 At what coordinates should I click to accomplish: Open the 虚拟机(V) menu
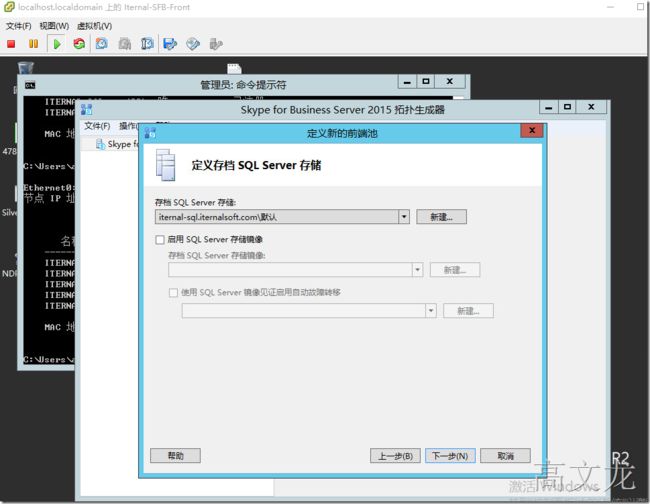point(95,26)
